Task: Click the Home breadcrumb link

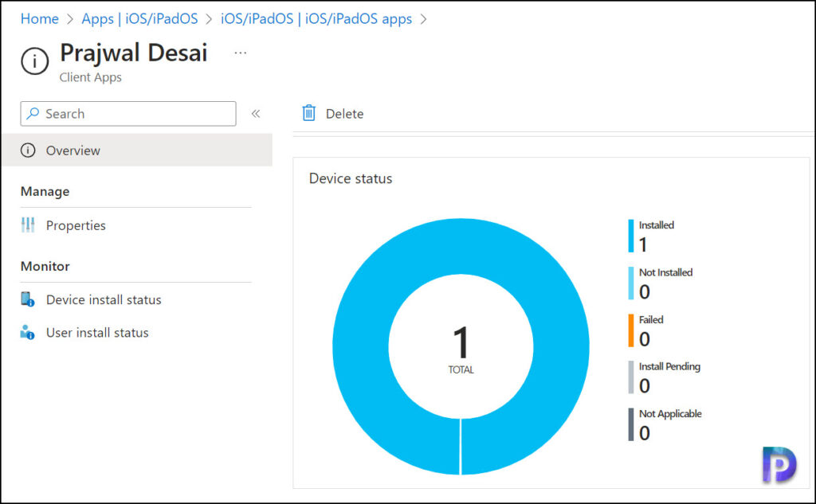Action: pos(40,19)
